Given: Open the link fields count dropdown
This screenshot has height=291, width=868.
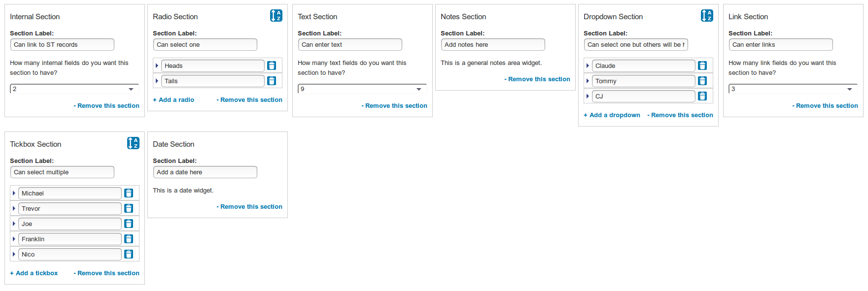Looking at the screenshot, I should 793,89.
